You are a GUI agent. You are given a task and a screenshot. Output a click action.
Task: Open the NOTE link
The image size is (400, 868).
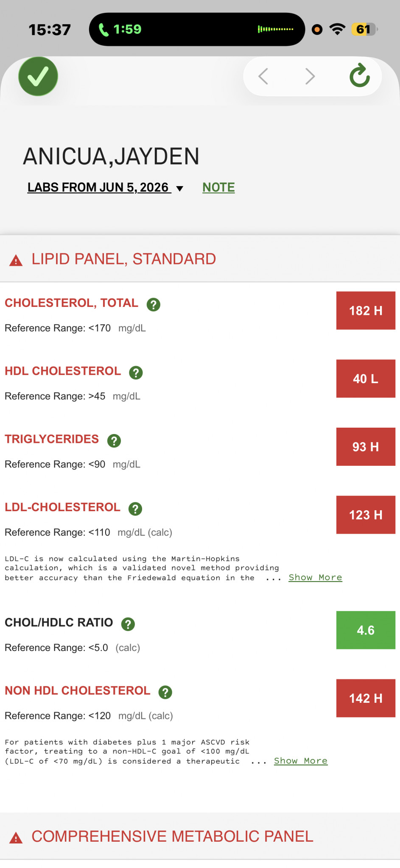(x=218, y=187)
